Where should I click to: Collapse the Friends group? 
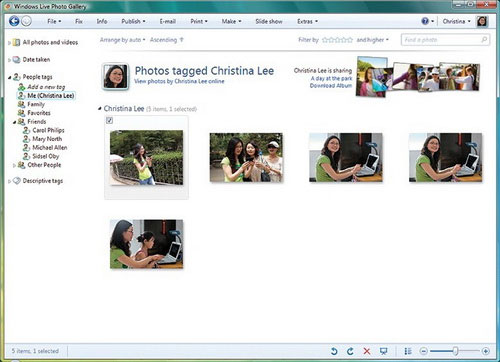(14, 122)
